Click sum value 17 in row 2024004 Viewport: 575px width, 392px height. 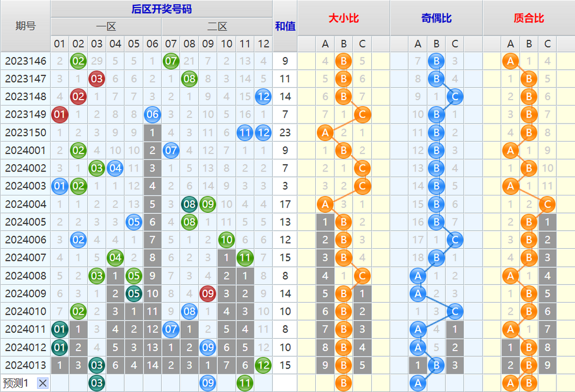pos(285,204)
